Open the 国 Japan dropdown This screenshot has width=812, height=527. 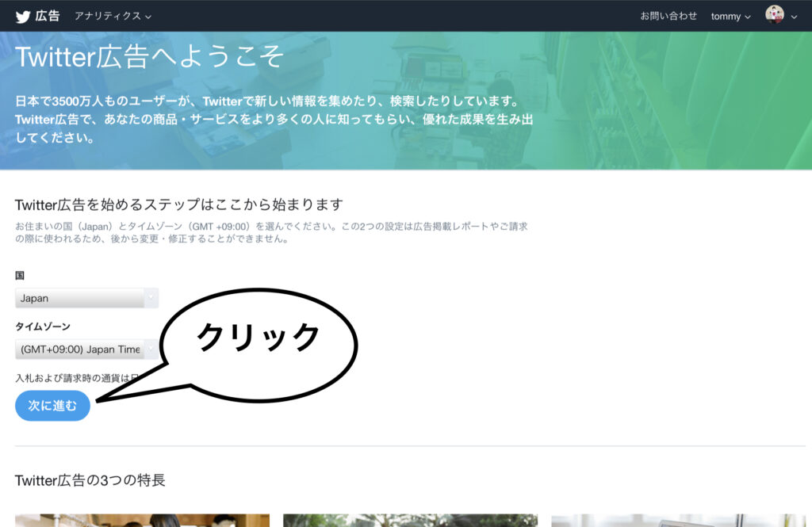(86, 298)
